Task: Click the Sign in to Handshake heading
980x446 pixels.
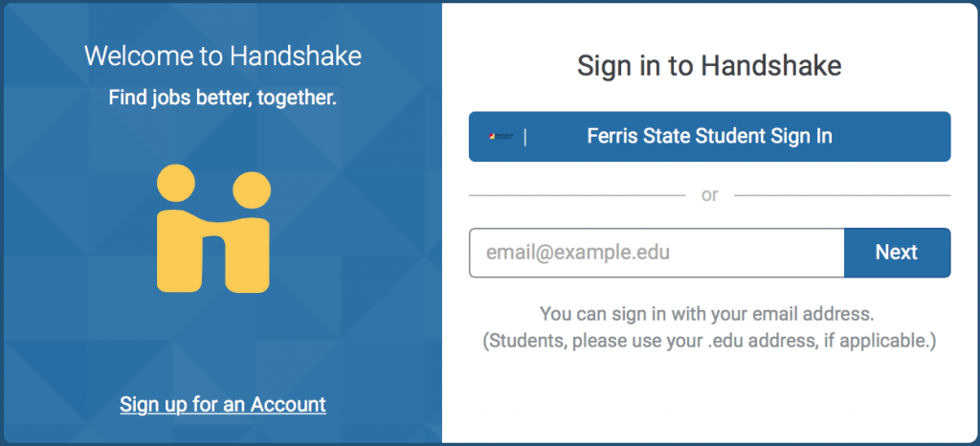Action: point(709,66)
